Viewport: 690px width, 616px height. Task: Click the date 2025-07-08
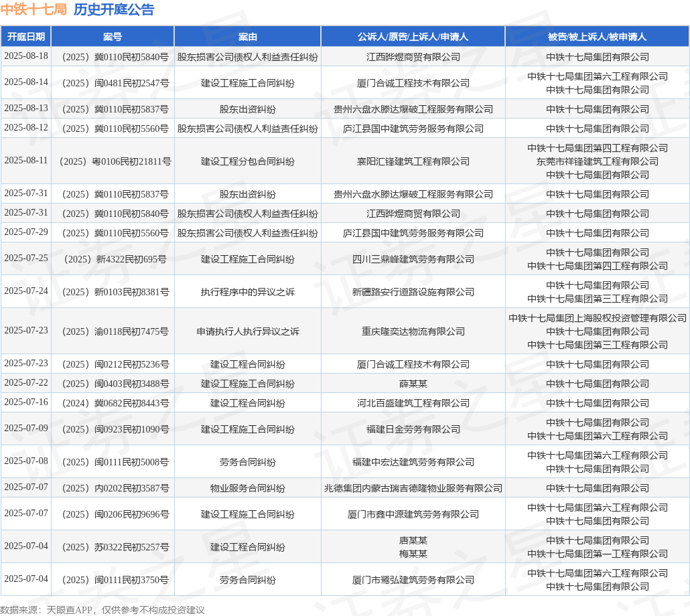pos(26,461)
